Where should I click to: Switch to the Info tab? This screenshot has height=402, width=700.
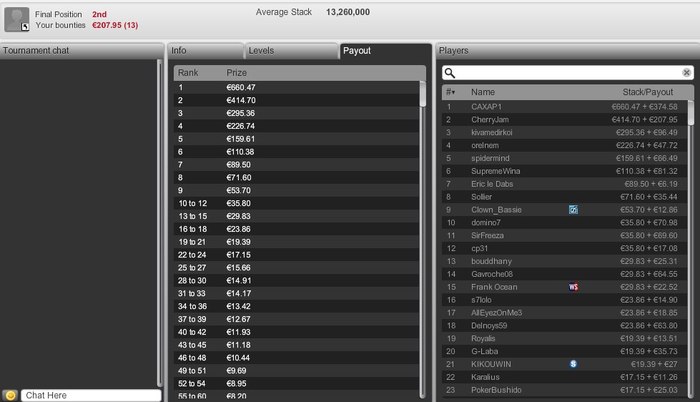pos(205,51)
